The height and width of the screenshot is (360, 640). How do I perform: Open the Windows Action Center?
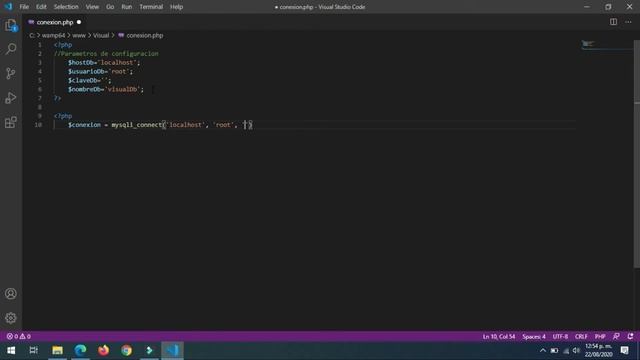click(x=624, y=351)
